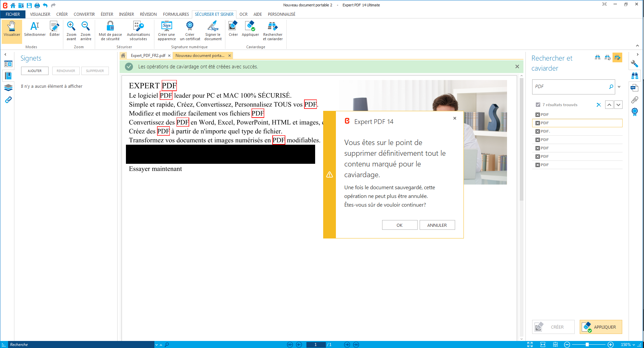
Task: Click AJOUTER bookmark button
Action: coord(35,71)
